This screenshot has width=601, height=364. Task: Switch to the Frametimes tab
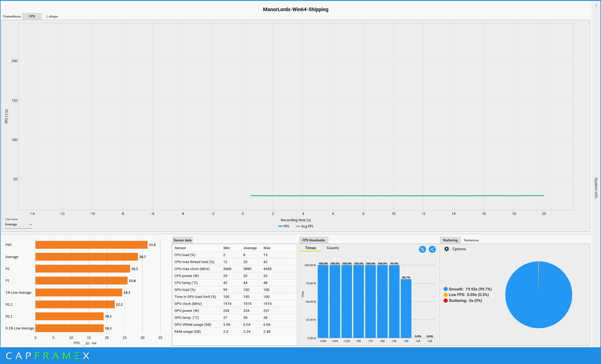12,16
